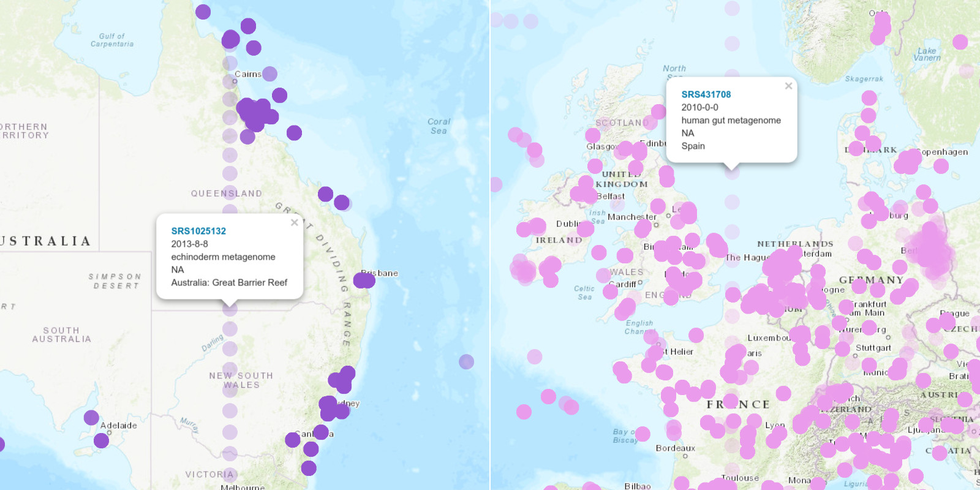This screenshot has height=490, width=980.
Task: Close the SRS431708 Spain popup
Action: (x=789, y=86)
